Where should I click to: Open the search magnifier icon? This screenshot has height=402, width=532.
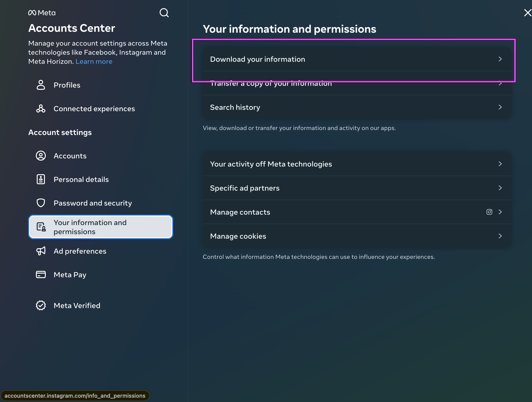pos(164,13)
